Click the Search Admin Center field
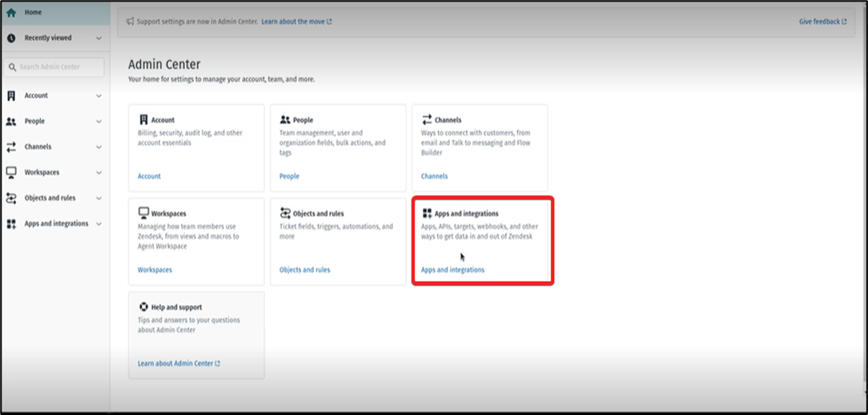Viewport: 868px width, 415px height. [x=53, y=67]
